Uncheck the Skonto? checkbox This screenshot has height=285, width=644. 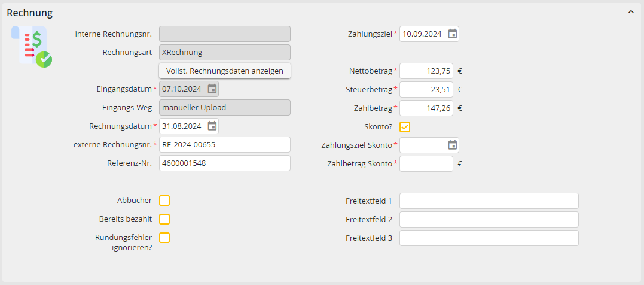pos(405,127)
